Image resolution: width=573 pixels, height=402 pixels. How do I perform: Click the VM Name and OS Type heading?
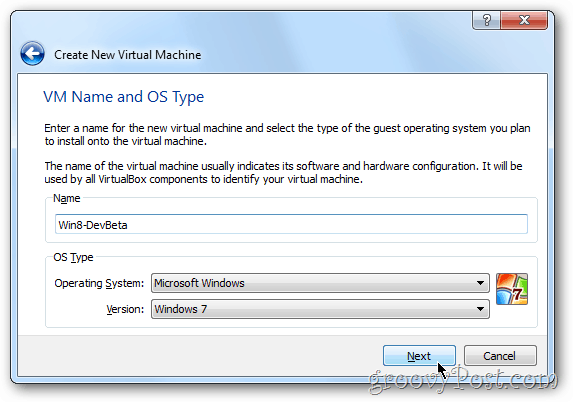pyautogui.click(x=124, y=97)
